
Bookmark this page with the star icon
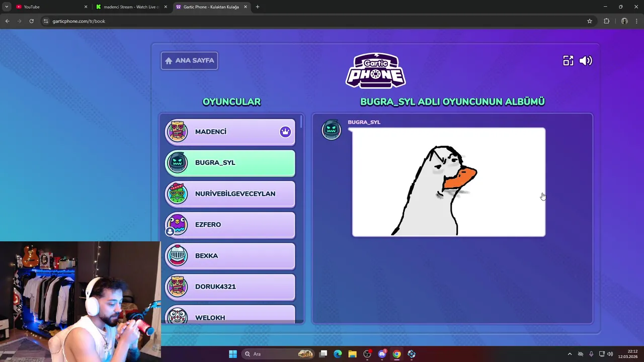click(x=590, y=21)
